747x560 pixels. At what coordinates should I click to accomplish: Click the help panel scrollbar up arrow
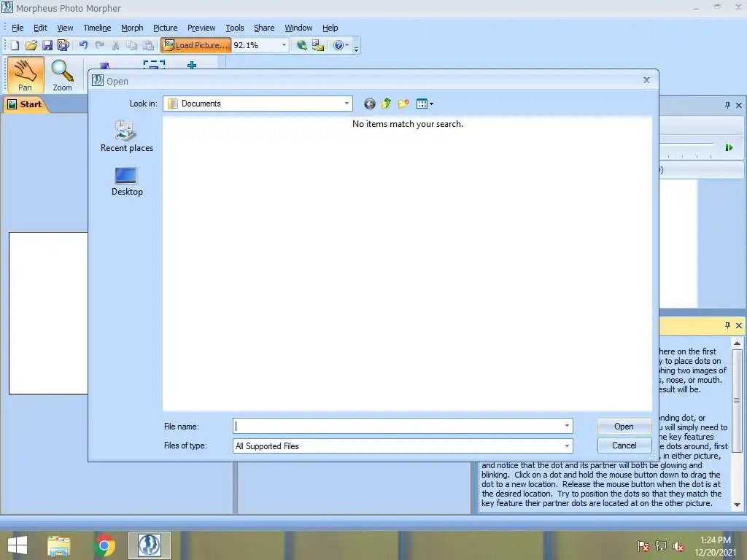737,343
